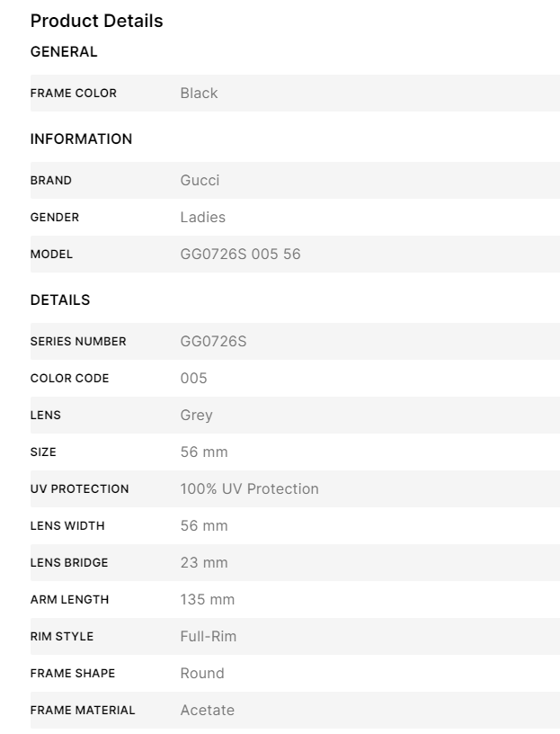Select the Frame Shape value Round

(201, 674)
